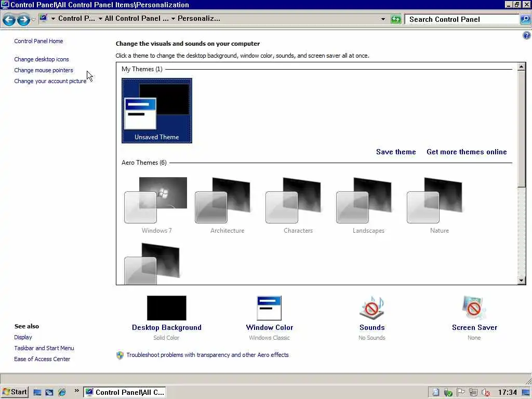
Task: Select the Landscapes Aero theme
Action: tap(368, 205)
